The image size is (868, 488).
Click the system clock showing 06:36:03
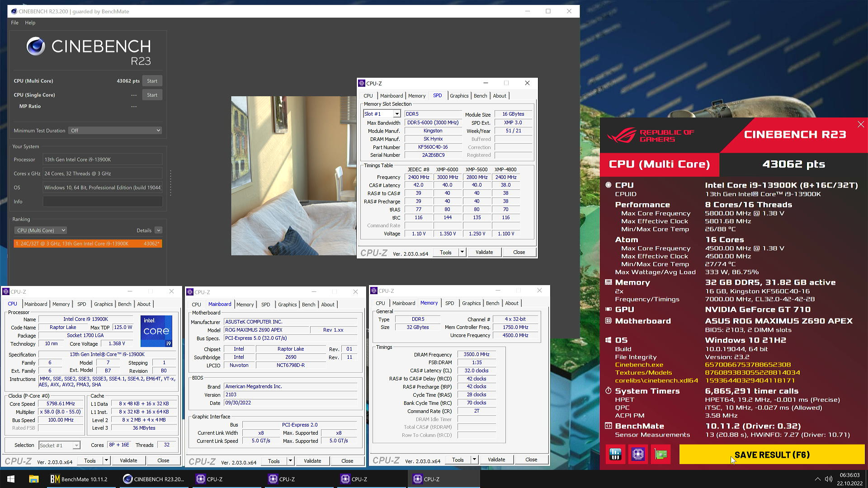849,475
